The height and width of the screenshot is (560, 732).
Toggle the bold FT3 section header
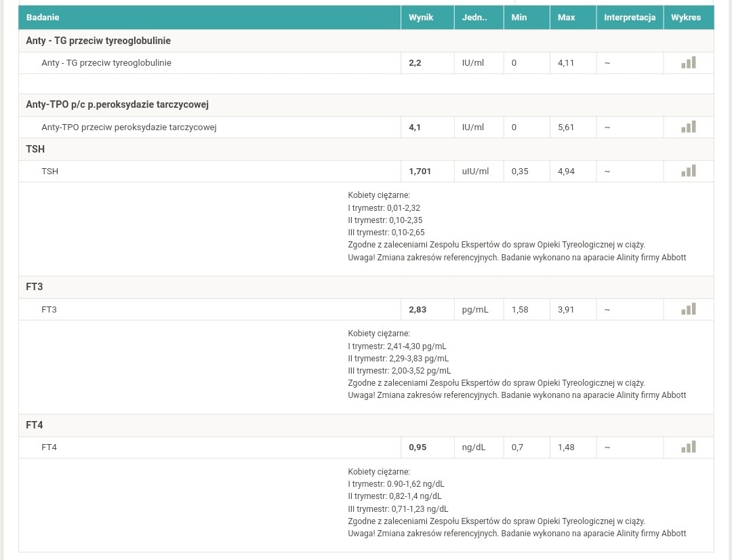pyautogui.click(x=35, y=287)
